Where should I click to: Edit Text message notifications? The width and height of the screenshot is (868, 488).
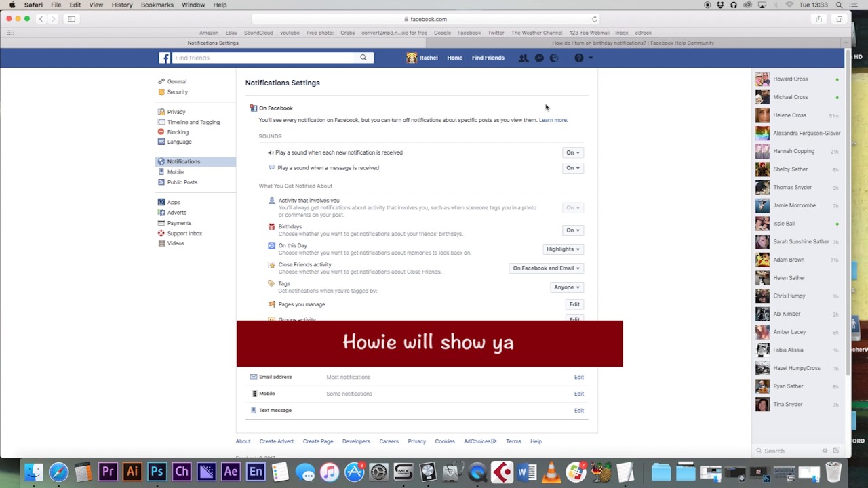pyautogui.click(x=579, y=411)
